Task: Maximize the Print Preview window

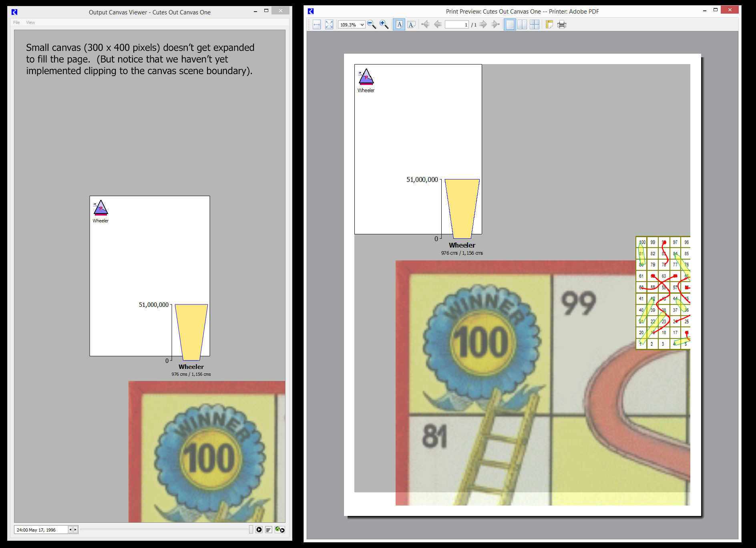Action: [x=716, y=10]
